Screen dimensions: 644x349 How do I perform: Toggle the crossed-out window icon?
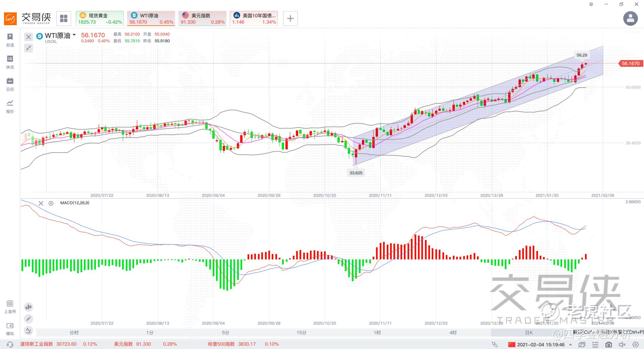582,344
